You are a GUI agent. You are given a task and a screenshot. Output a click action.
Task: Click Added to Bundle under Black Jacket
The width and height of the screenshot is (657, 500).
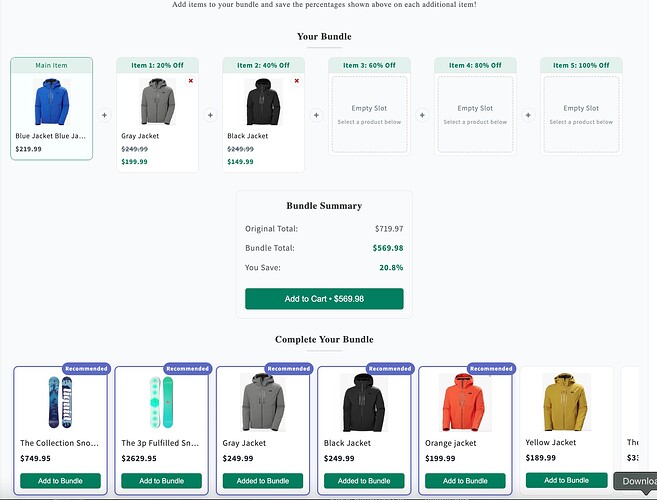point(364,481)
